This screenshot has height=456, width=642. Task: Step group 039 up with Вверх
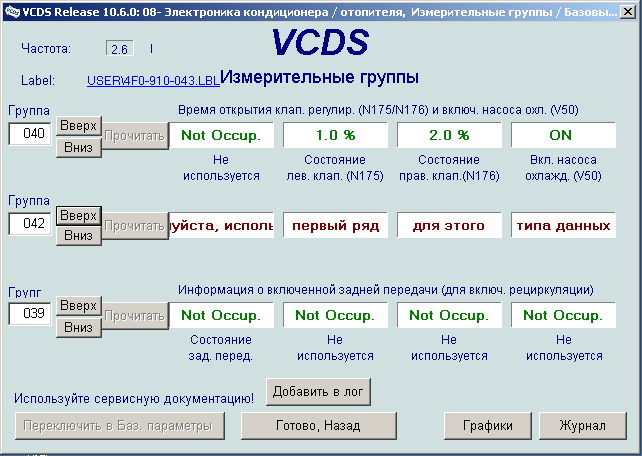[x=79, y=306]
